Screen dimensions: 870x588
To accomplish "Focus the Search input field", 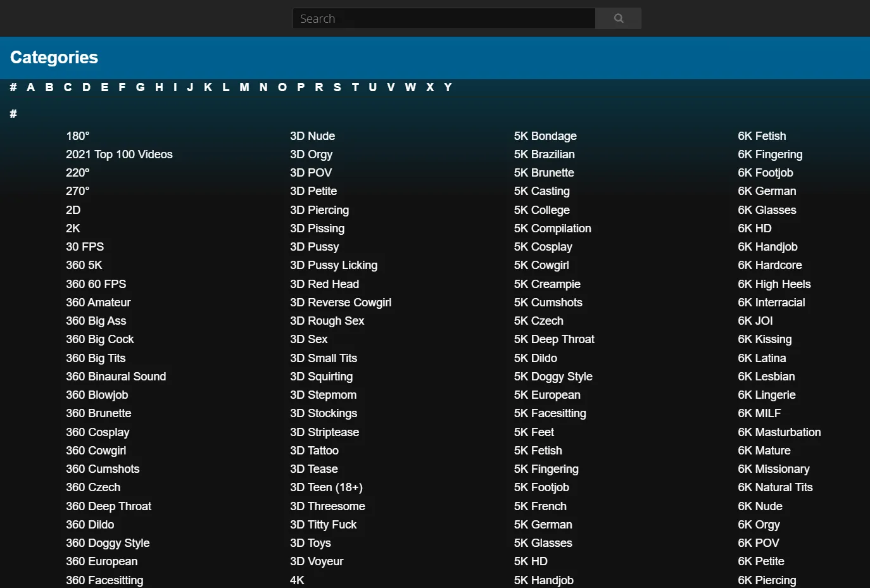I will (x=443, y=18).
